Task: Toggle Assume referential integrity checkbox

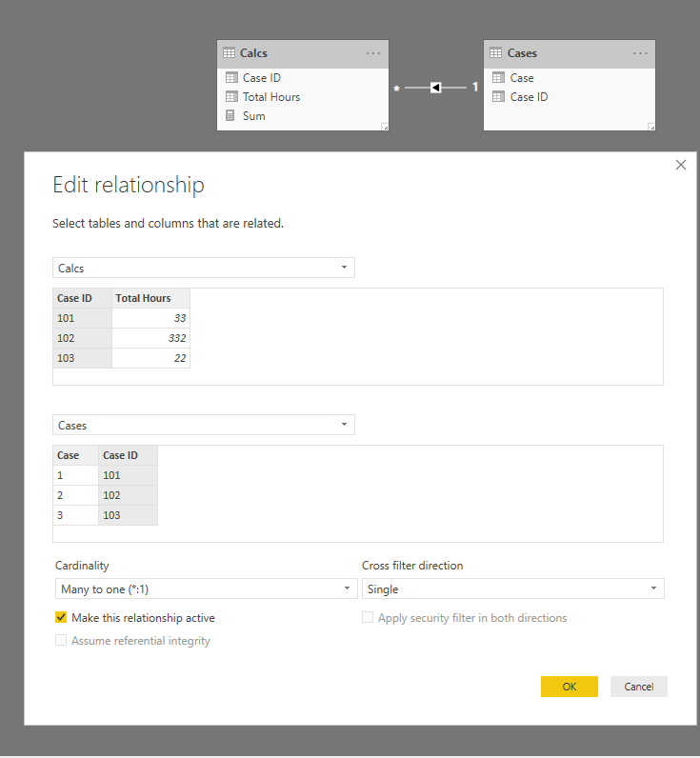Action: pyautogui.click(x=61, y=640)
